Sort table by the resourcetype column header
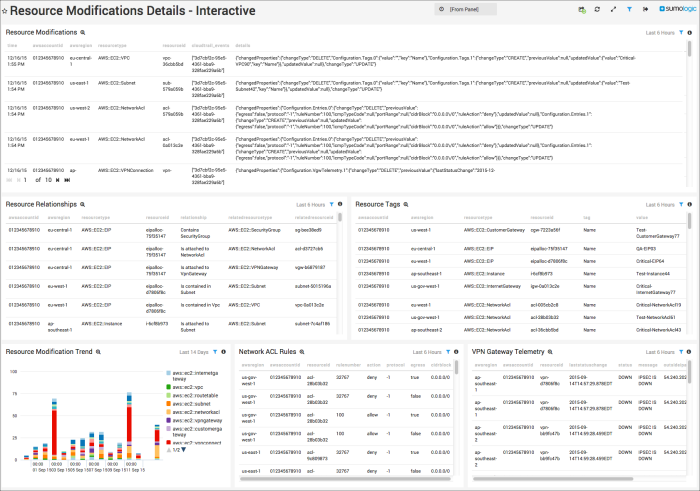Image resolution: width=700 pixels, height=491 pixels. coord(112,46)
